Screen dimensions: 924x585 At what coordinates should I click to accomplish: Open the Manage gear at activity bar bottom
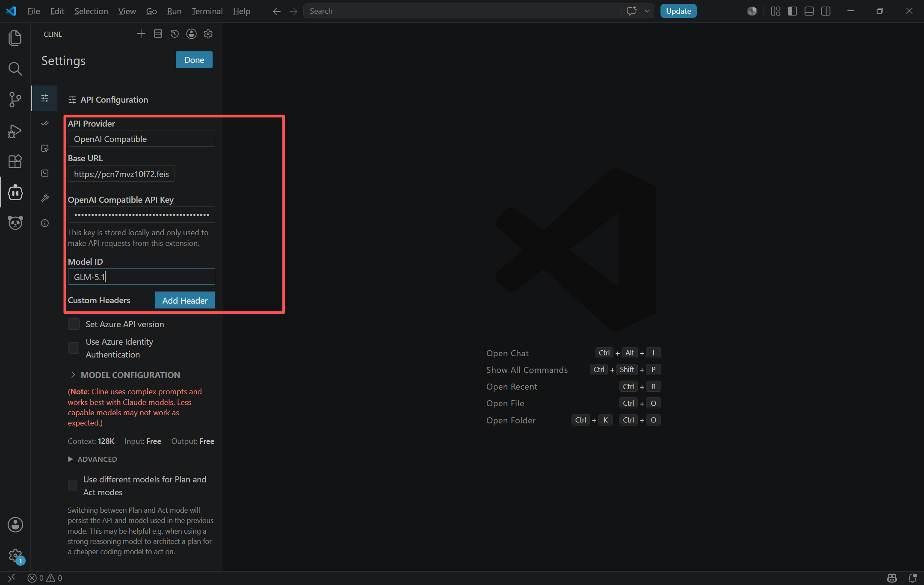[15, 556]
